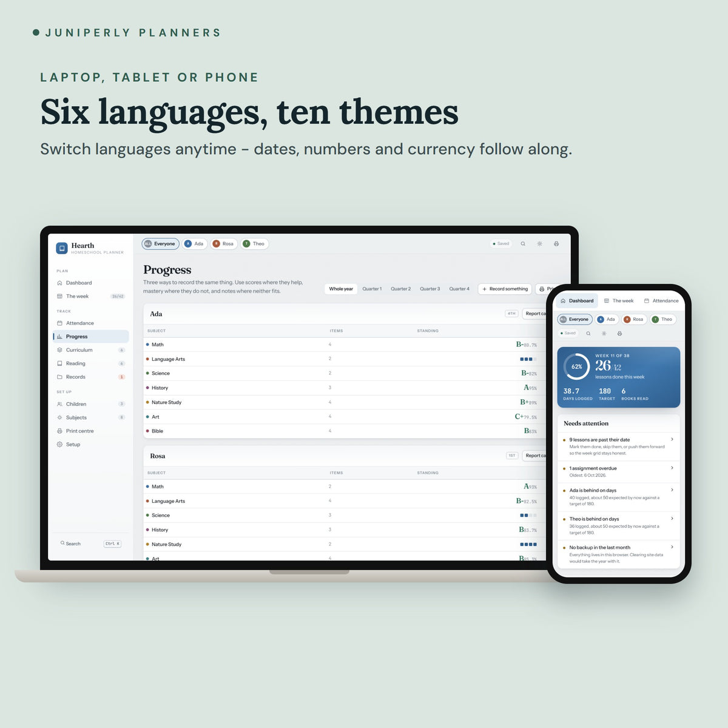Open Rosa's Report card button

coord(534,456)
